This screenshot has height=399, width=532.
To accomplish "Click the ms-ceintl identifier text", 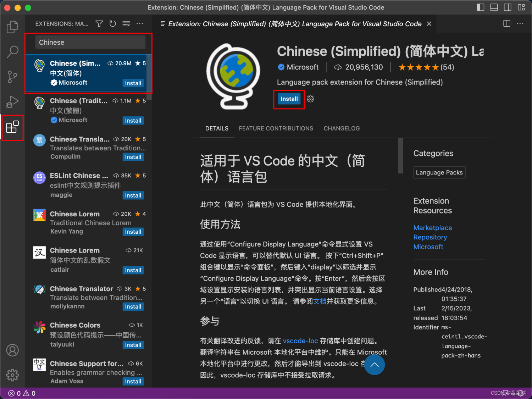I will click(464, 341).
